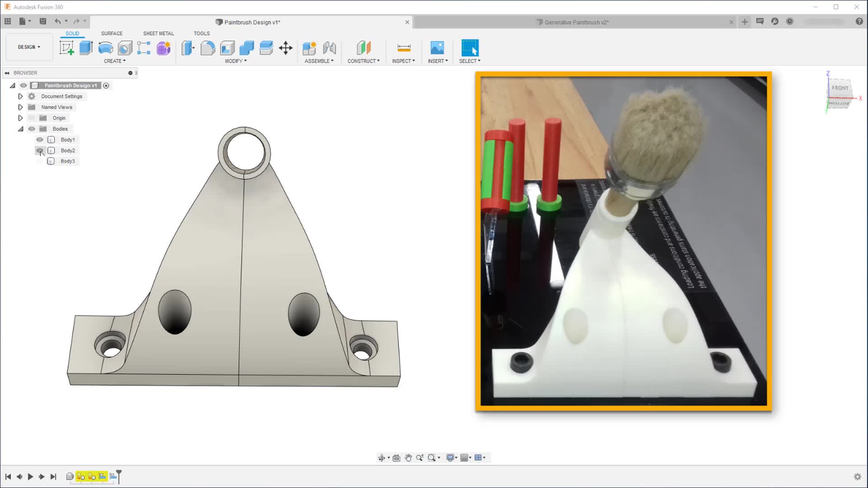Switch to the Generative Paintbrush v2 document tab

tap(576, 22)
